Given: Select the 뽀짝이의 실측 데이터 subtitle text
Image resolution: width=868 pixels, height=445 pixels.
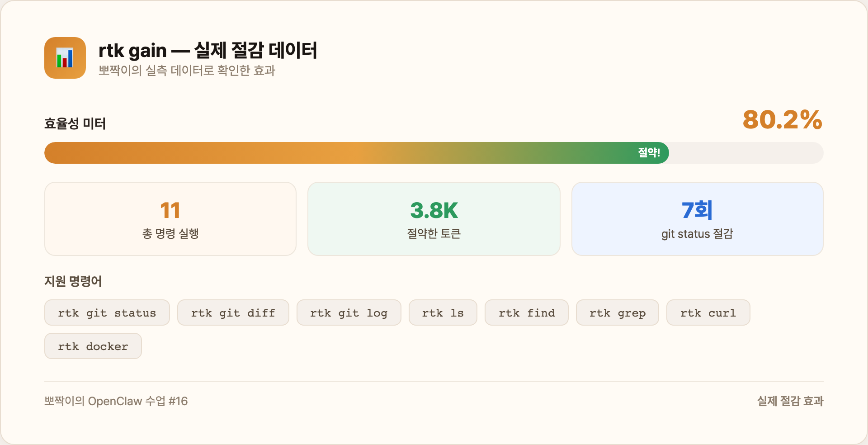Looking at the screenshot, I should click(x=188, y=71).
